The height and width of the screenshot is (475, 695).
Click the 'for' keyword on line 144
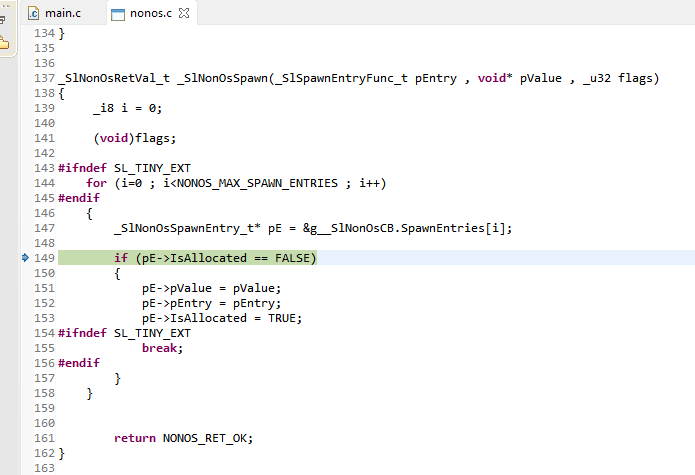coord(97,183)
